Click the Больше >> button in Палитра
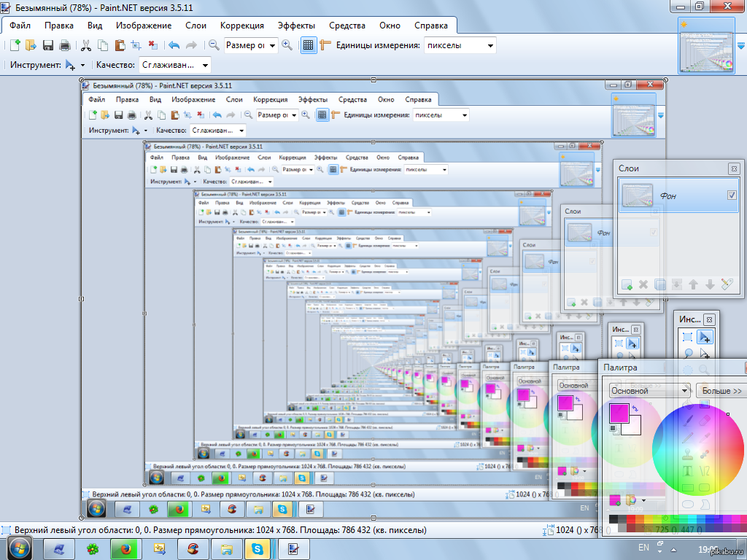The width and height of the screenshot is (747, 560). (721, 391)
